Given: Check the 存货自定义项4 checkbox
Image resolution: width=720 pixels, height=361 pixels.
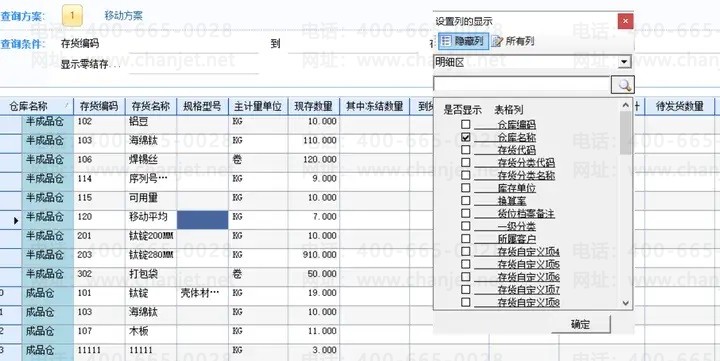Looking at the screenshot, I should point(466,251).
